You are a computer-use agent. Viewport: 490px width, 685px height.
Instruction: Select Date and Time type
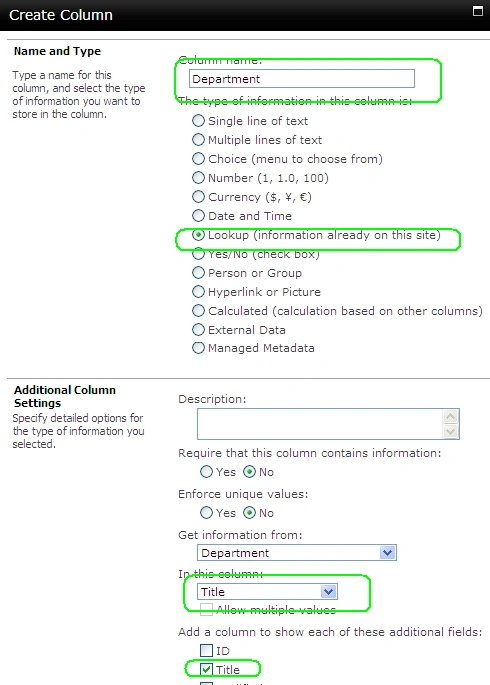(x=198, y=216)
